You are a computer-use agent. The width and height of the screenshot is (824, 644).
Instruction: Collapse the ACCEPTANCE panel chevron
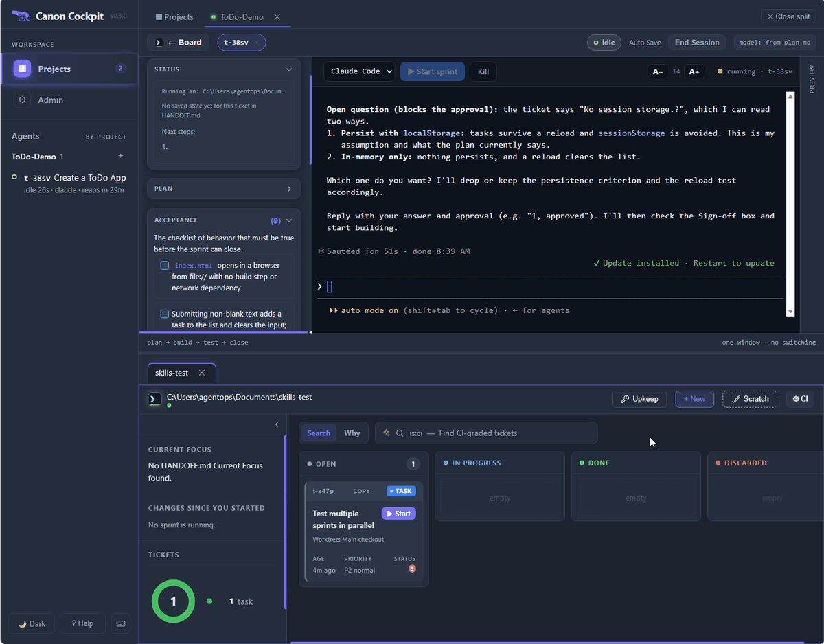tap(289, 220)
